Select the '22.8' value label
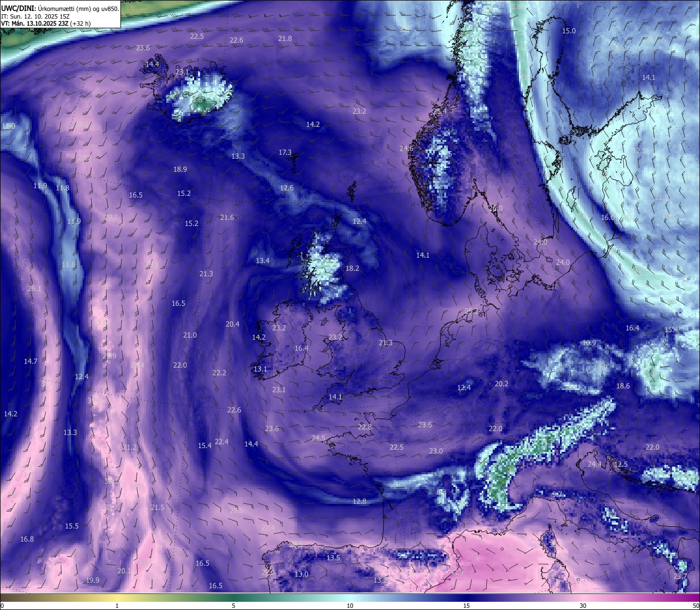700x610 pixels. click(x=365, y=427)
